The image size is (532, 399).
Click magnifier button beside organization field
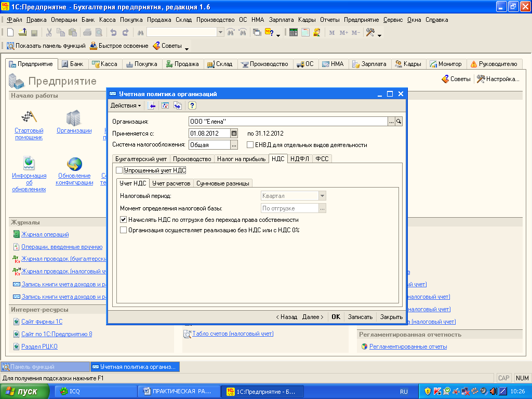(x=398, y=122)
